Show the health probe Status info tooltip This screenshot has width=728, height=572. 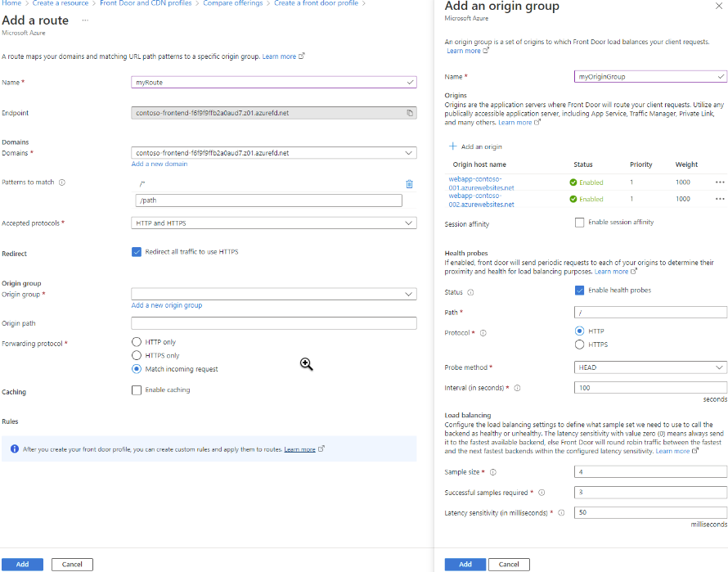(x=470, y=292)
